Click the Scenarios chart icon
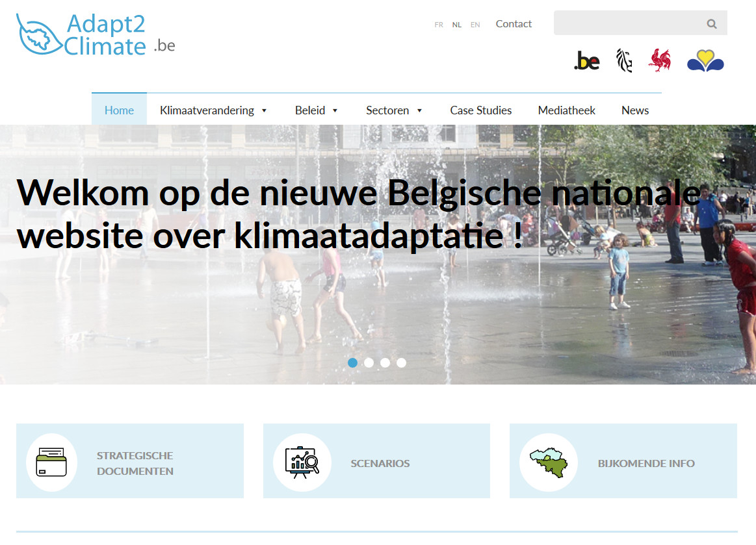 coord(302,462)
